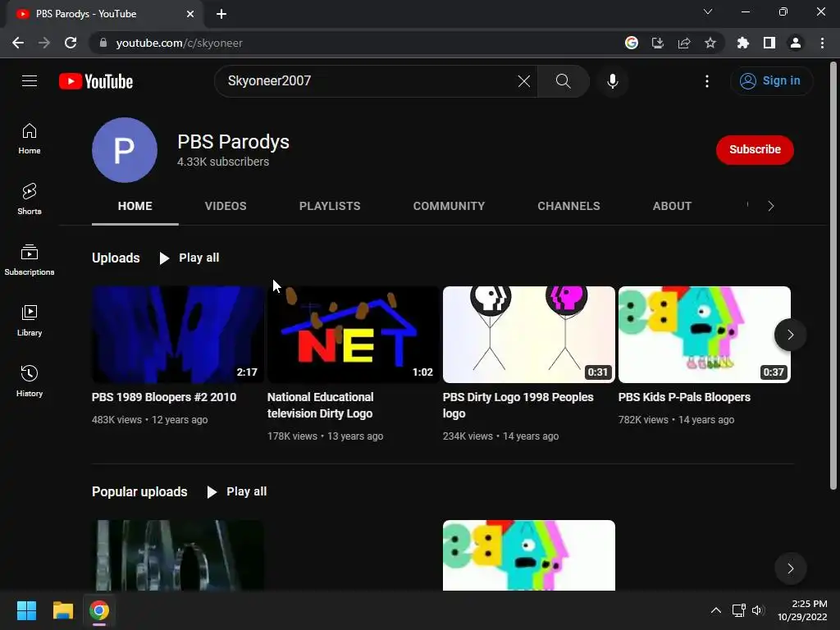The image size is (840, 630).
Task: Play all Popular uploads
Action: click(237, 492)
